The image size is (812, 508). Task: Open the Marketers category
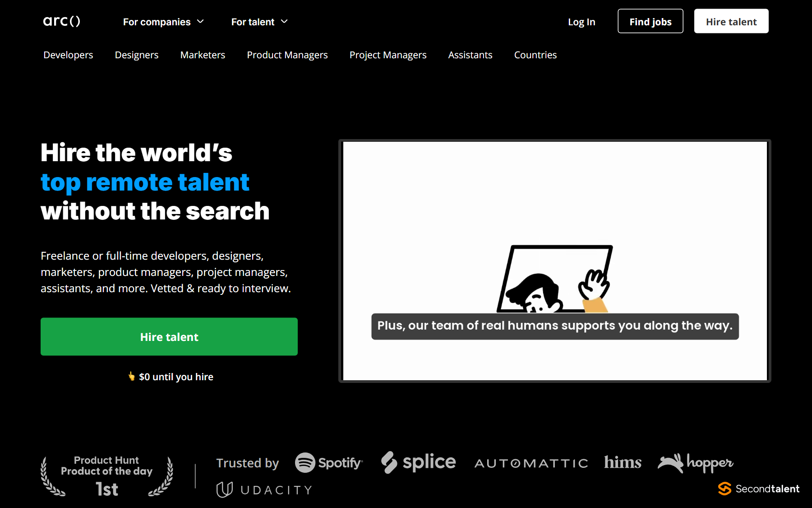tap(203, 55)
